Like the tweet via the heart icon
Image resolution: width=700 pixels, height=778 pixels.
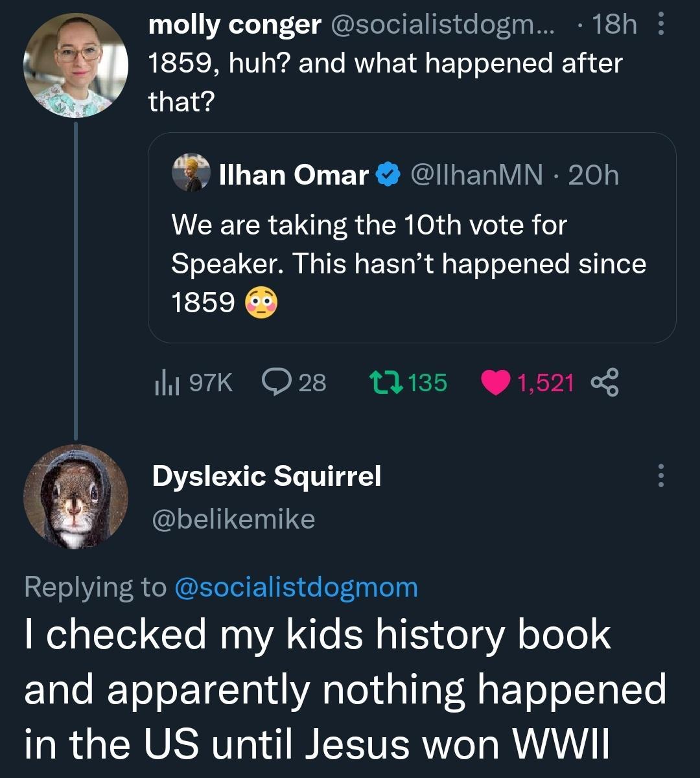coord(495,383)
